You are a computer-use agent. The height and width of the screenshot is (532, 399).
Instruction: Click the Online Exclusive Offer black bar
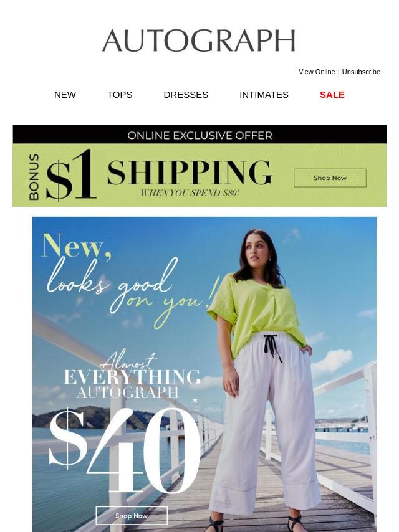[x=199, y=135]
